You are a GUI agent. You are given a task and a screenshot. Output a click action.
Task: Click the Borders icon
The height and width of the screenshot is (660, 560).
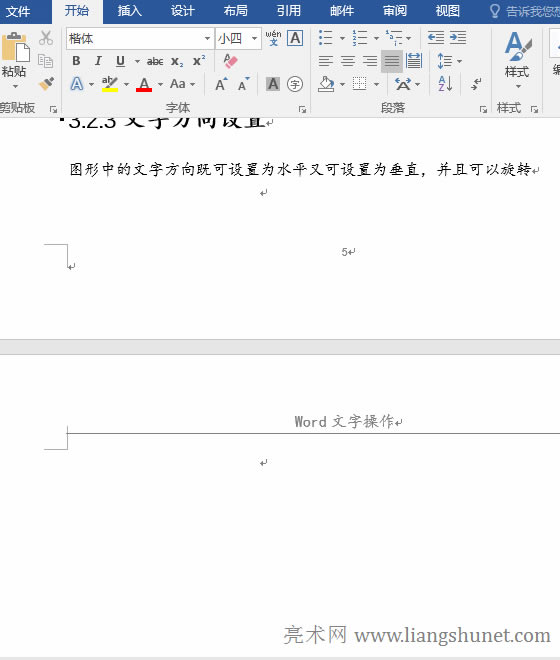359,84
